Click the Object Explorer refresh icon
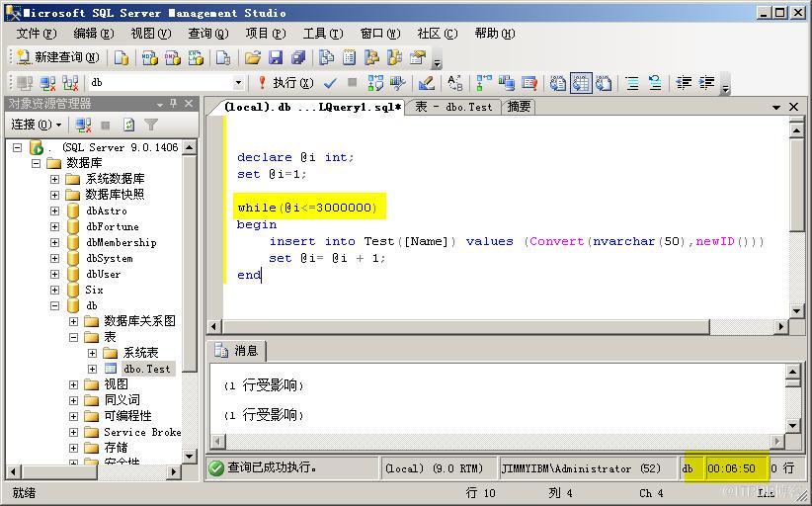Viewport: 812px width, 506px height. [x=129, y=125]
